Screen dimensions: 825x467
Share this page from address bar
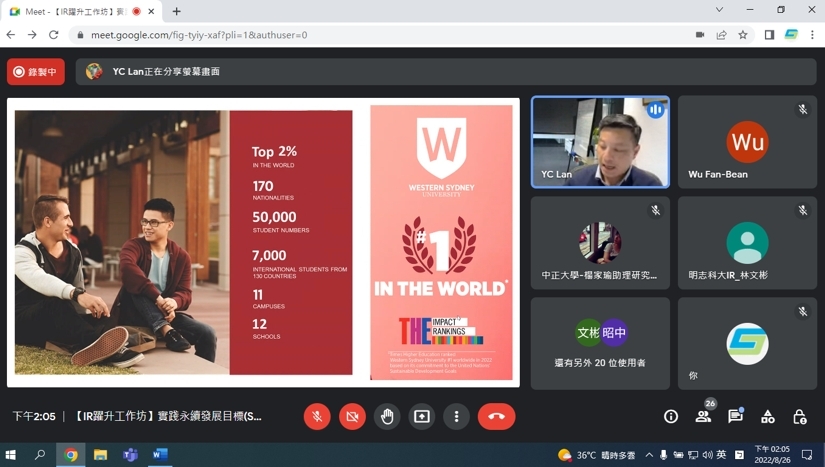721,35
